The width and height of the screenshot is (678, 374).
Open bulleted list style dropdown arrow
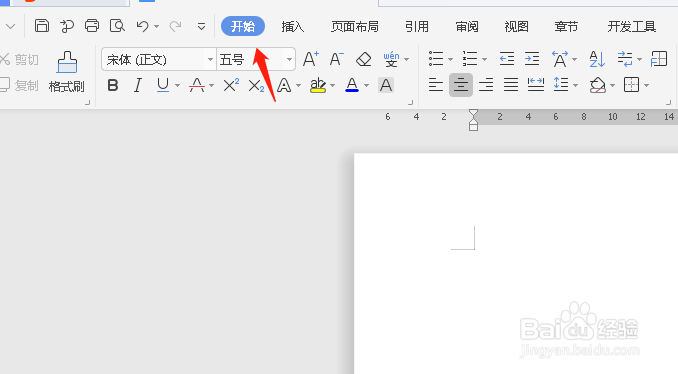tap(450, 60)
